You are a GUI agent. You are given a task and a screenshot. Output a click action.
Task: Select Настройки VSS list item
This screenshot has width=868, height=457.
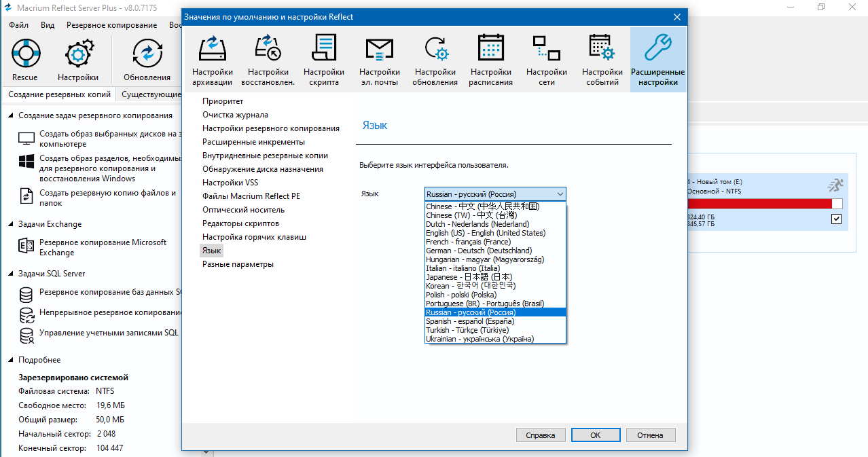[230, 183]
